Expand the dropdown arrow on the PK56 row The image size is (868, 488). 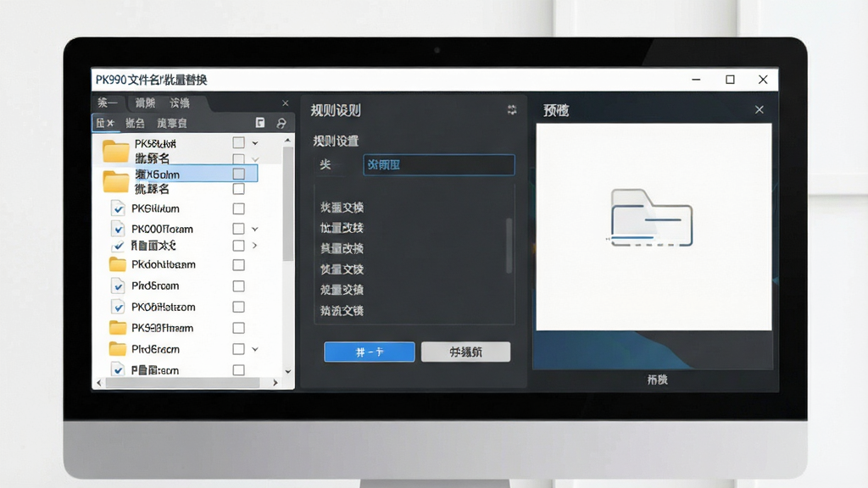(255, 142)
